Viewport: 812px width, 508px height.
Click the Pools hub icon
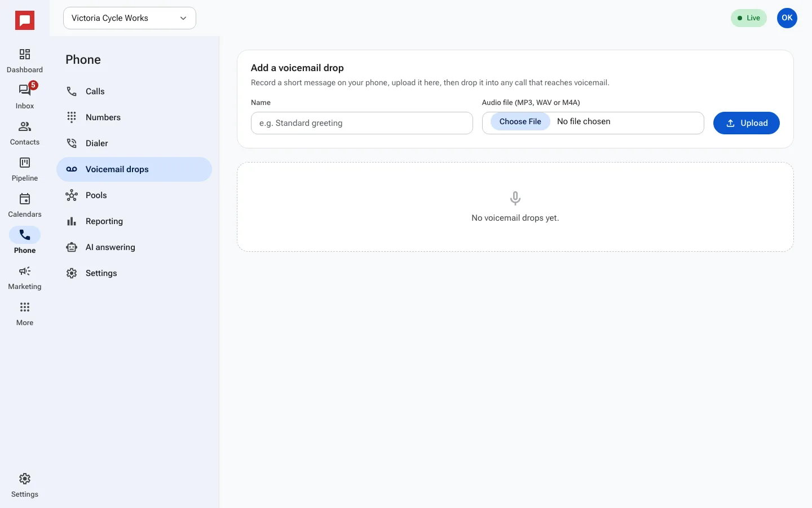(x=72, y=195)
